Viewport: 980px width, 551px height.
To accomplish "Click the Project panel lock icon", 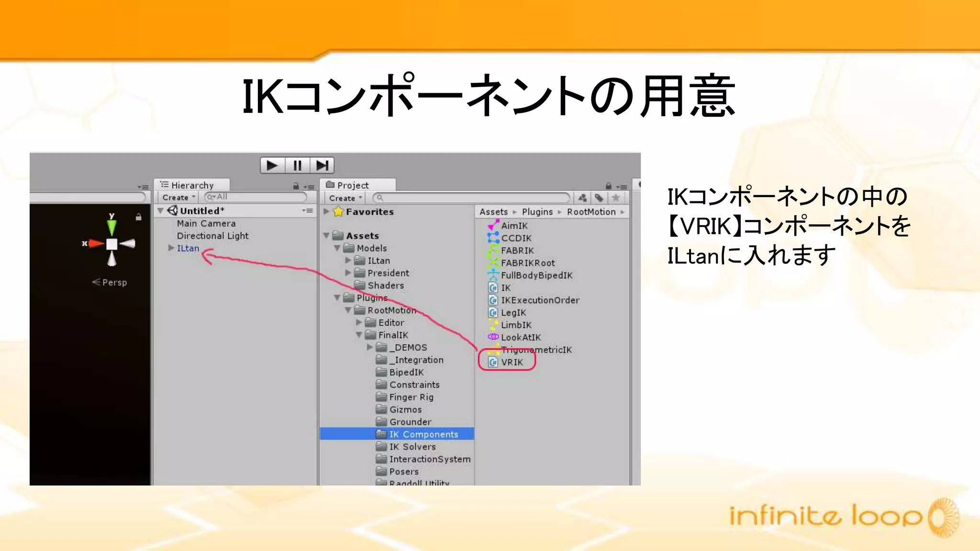I will (x=609, y=186).
